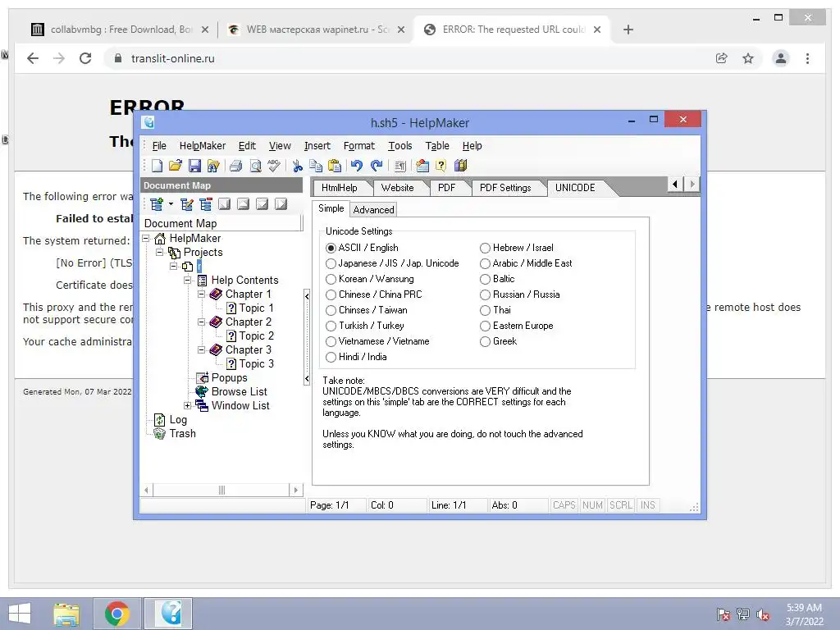Move item down in Document Map toolbar

262,204
